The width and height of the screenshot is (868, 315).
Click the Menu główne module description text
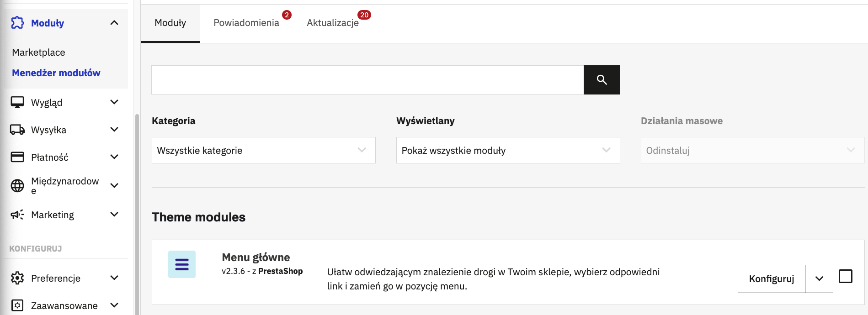pos(494,279)
